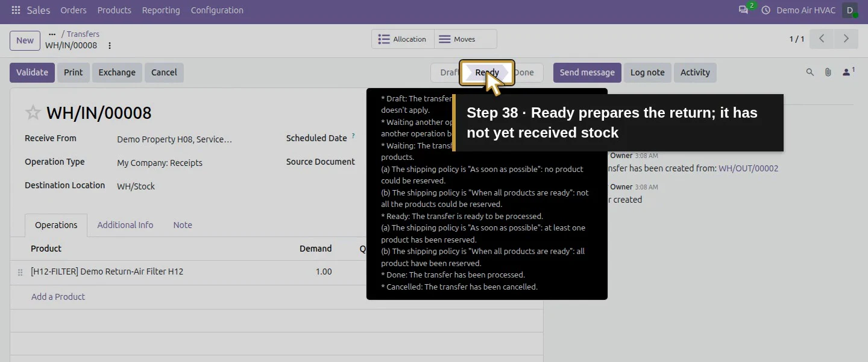Cancel the transfer

point(164,72)
